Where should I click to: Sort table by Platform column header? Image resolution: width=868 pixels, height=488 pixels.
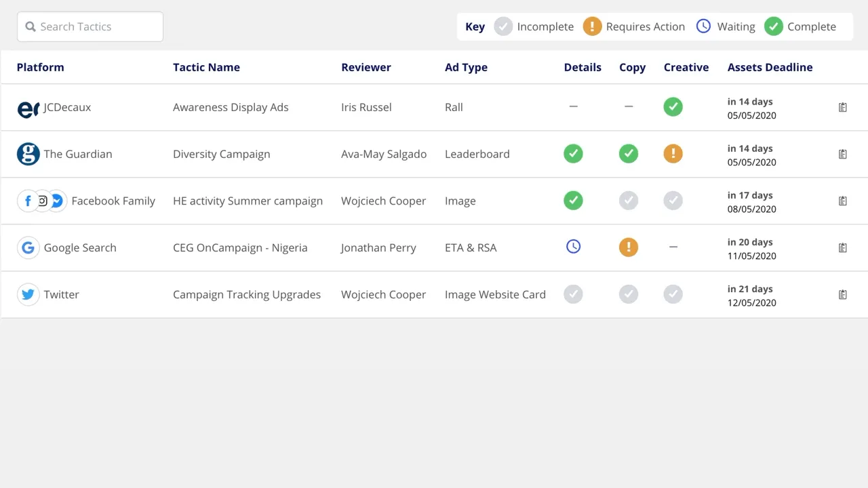point(41,67)
